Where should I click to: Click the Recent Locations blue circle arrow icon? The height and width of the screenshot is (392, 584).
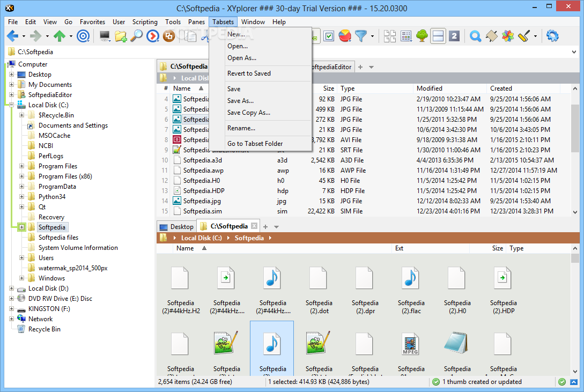pyautogui.click(x=153, y=36)
